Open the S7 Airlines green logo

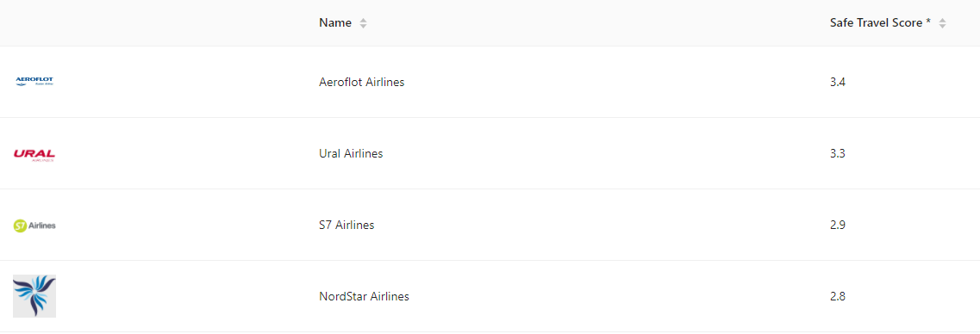[34, 226]
